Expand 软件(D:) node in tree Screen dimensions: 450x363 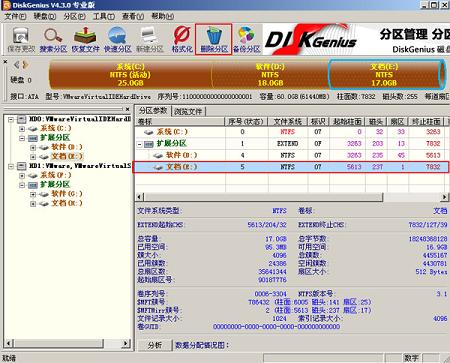33,147
